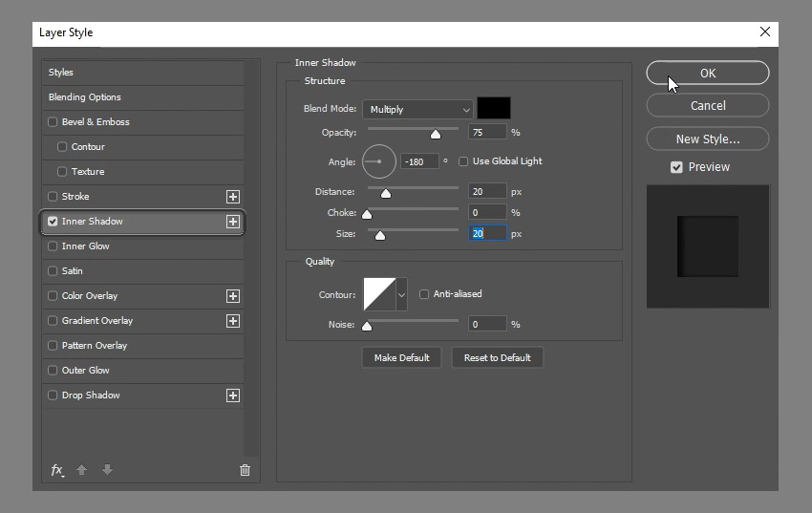Uncheck the Preview checkbox
The image size is (812, 513).
676,167
